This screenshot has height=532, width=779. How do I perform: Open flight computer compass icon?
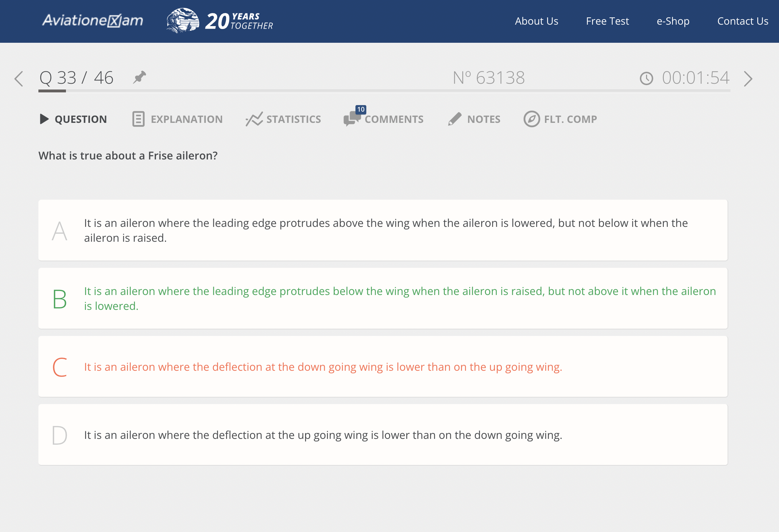tap(532, 119)
